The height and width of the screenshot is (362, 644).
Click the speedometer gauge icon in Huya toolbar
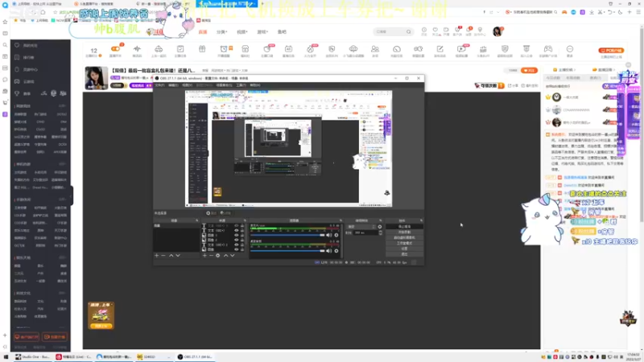[397, 49]
